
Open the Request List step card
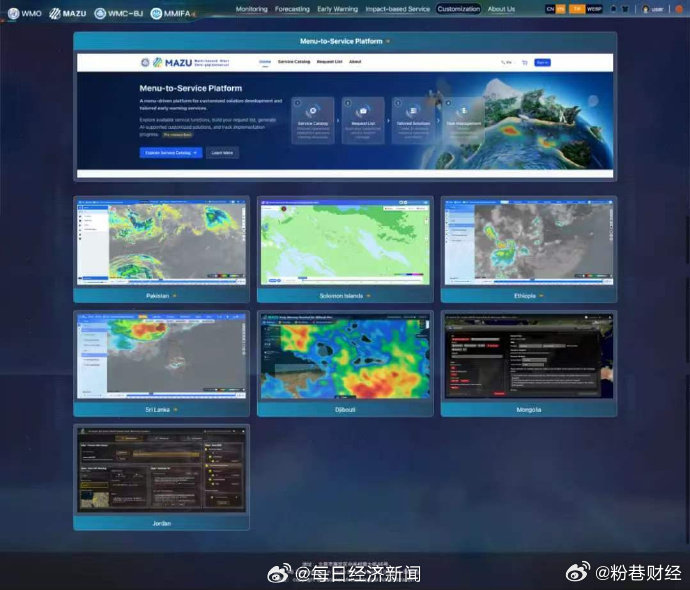(x=363, y=120)
